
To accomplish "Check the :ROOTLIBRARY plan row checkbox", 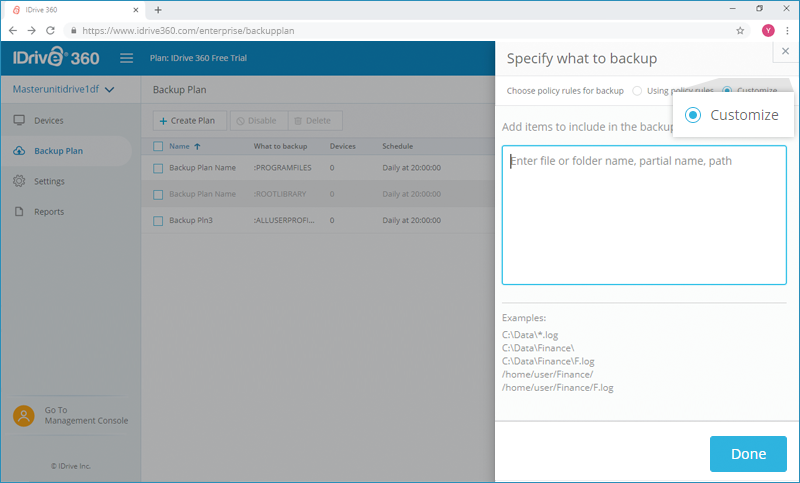I will coord(158,195).
